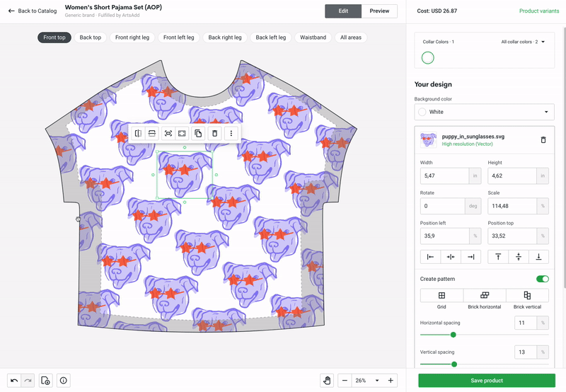Image resolution: width=566 pixels, height=392 pixels.
Task: Open the 26% zoom level dropdown
Action: tap(367, 381)
